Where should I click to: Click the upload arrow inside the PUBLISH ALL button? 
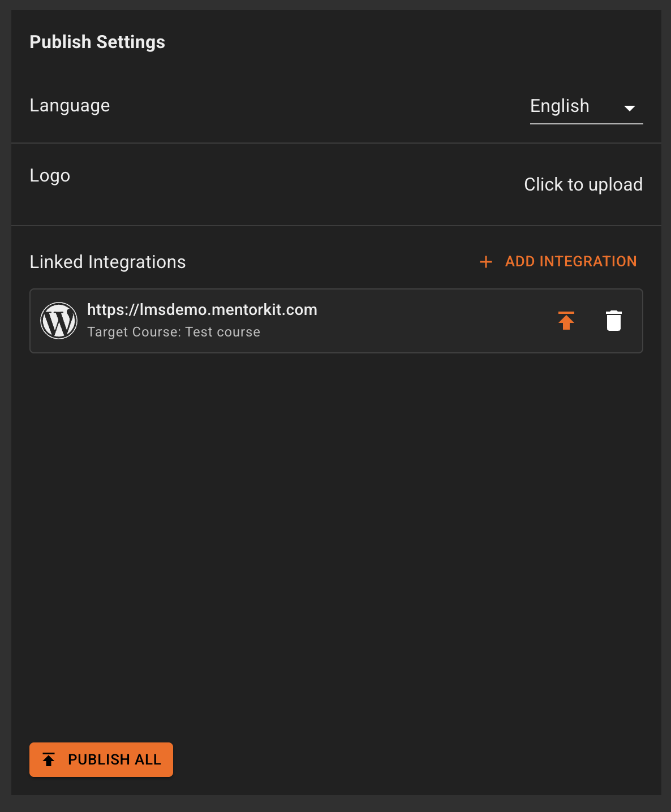(x=49, y=759)
